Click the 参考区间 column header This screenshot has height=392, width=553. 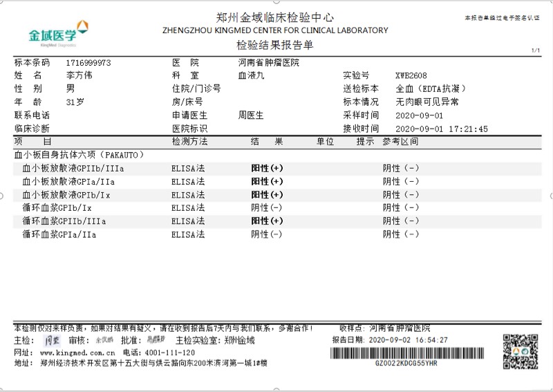(x=401, y=141)
